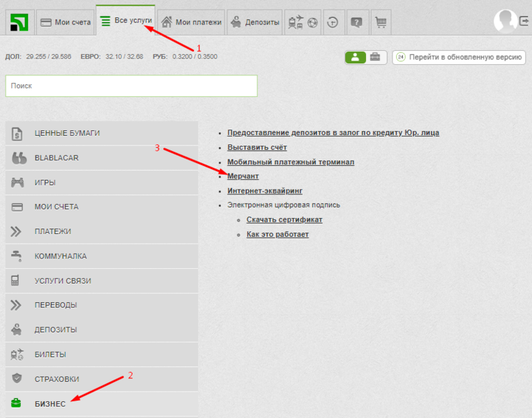Click the Скачать сертификат link
The image size is (532, 418).
click(284, 219)
